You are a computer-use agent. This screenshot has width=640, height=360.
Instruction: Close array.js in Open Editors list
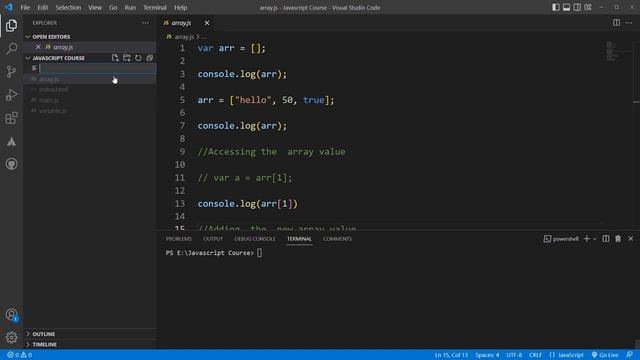(x=38, y=47)
